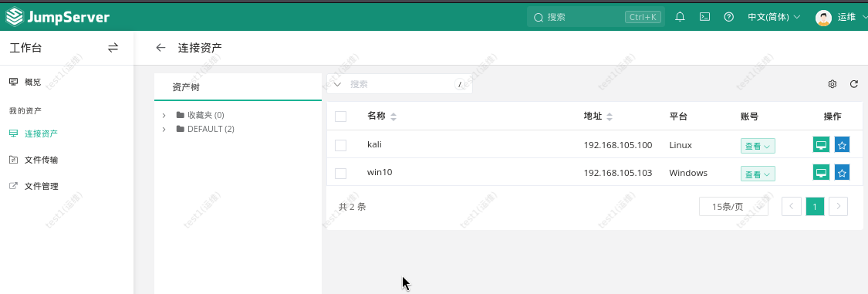Click the user avatar picture
The height and width of the screenshot is (294, 868).
click(x=824, y=17)
